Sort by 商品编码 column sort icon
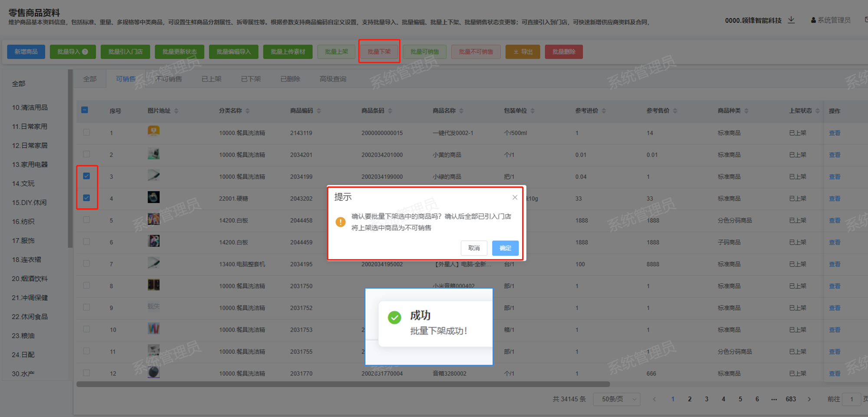Screen dimensions: 868x417 (319, 111)
